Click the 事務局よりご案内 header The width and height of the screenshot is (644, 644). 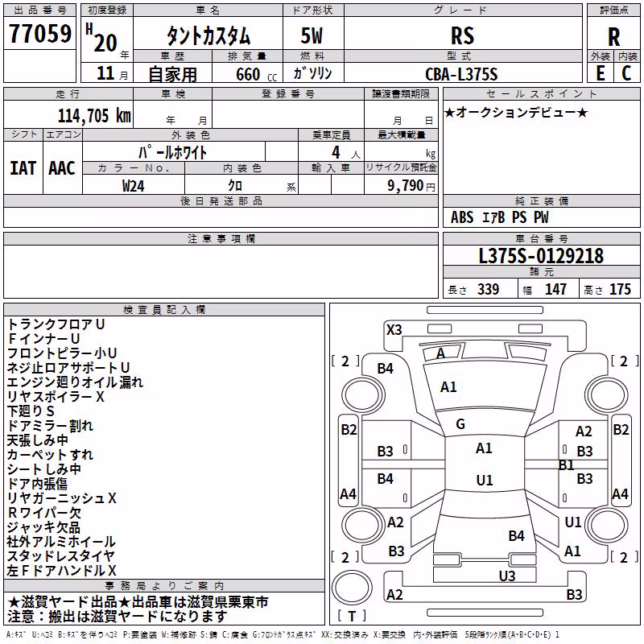point(164,586)
